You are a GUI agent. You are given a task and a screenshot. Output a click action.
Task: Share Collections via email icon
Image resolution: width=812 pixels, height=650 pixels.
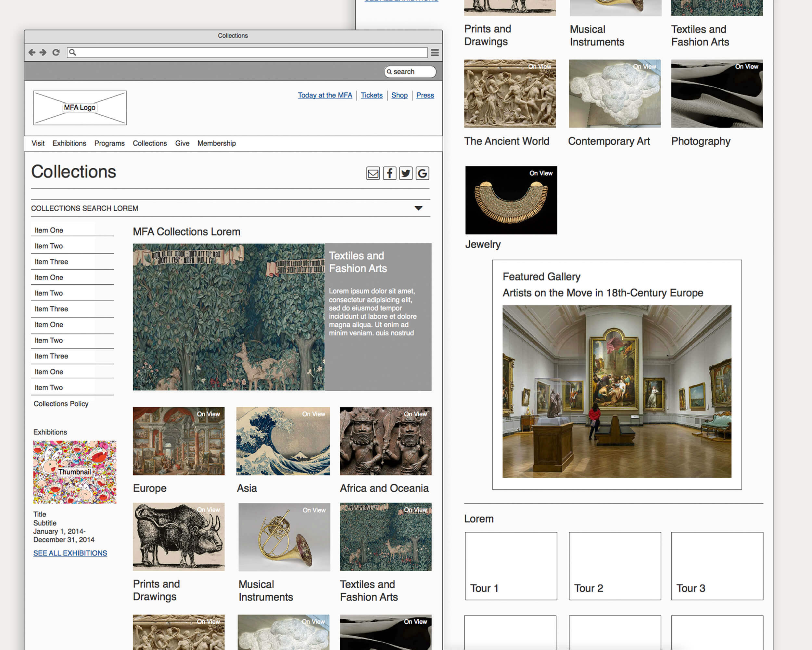(373, 173)
